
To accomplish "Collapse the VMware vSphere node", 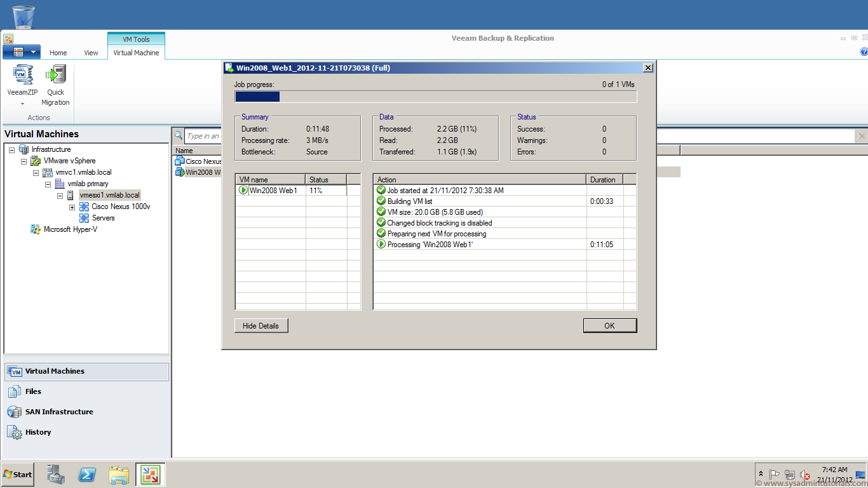I will 24,161.
